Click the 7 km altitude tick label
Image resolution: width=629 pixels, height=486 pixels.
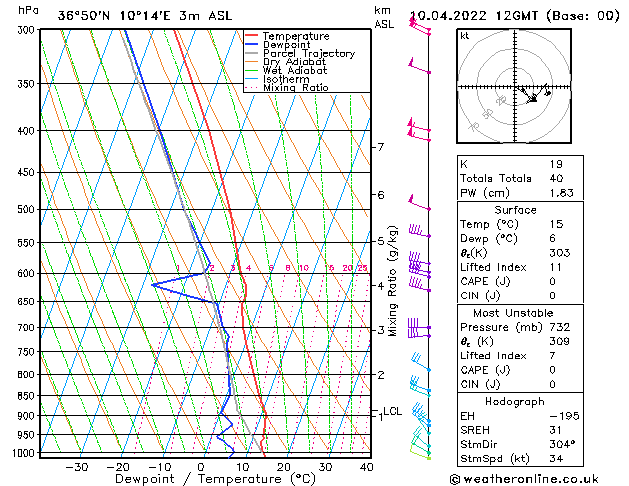(381, 147)
